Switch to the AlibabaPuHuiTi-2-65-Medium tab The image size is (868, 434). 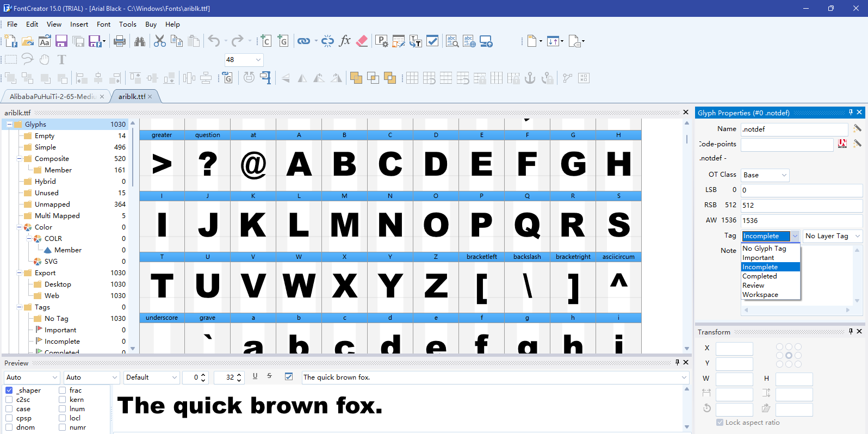click(53, 96)
